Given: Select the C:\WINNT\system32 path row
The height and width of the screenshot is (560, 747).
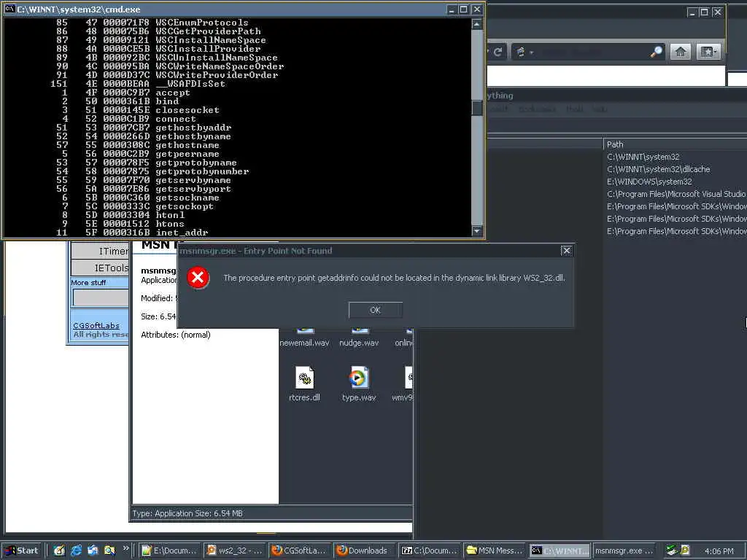Looking at the screenshot, I should pos(643,157).
